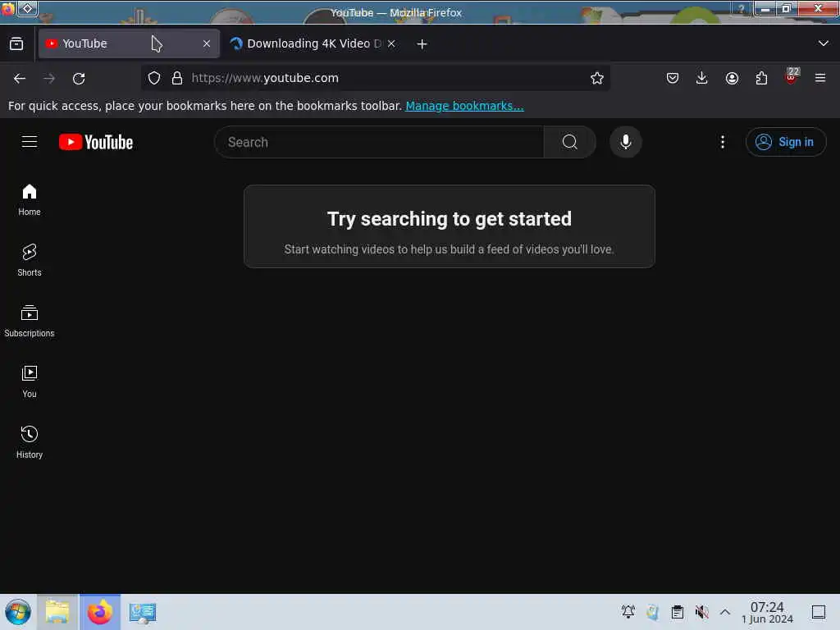This screenshot has width=840, height=630.
Task: Focus the YouTube Search field
Action: [379, 142]
